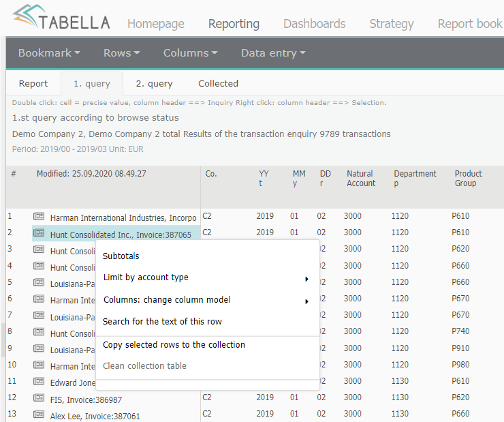This screenshot has height=422, width=504.
Task: Click the Product Group column header
Action: [469, 178]
